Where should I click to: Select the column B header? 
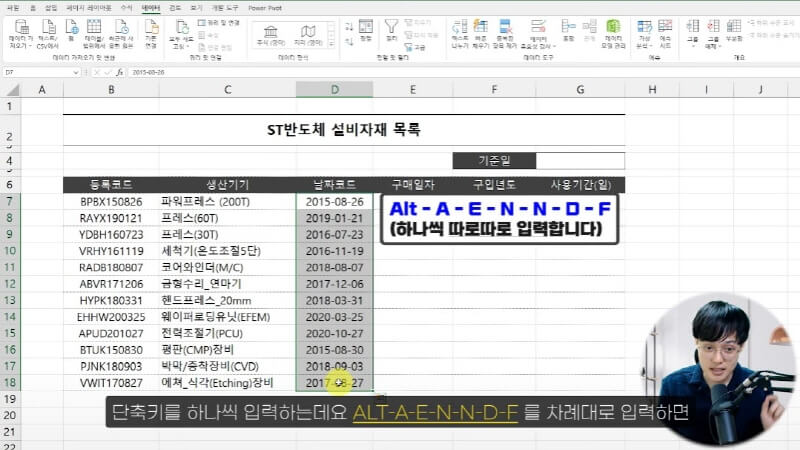111,90
